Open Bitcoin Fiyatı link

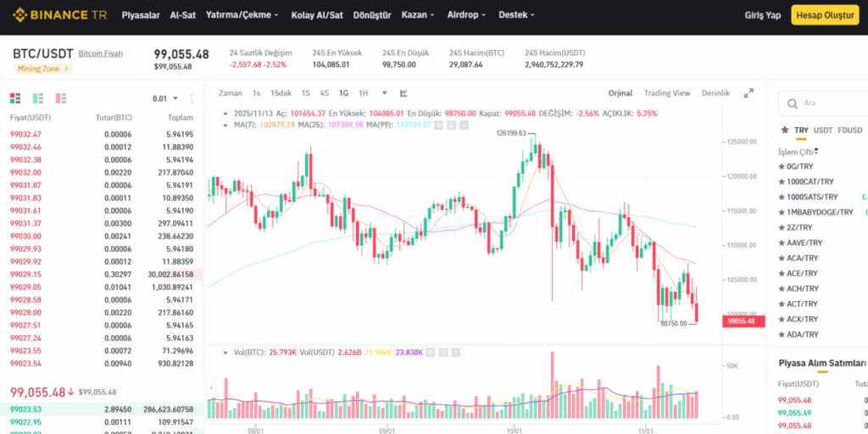coord(101,53)
